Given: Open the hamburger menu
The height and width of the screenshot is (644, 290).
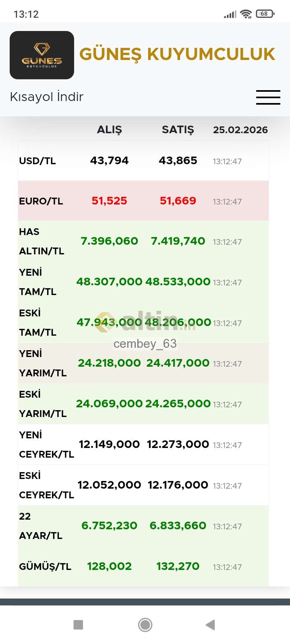Looking at the screenshot, I should click(x=268, y=97).
